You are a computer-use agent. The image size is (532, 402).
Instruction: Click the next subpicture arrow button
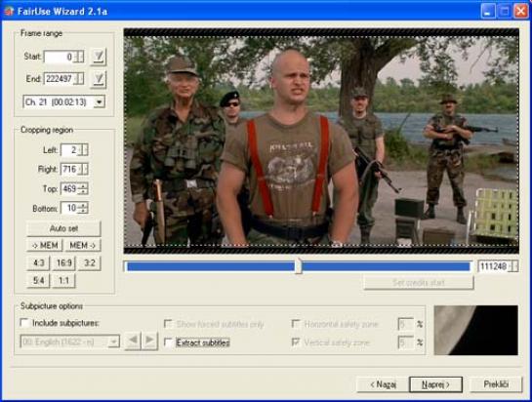point(149,341)
